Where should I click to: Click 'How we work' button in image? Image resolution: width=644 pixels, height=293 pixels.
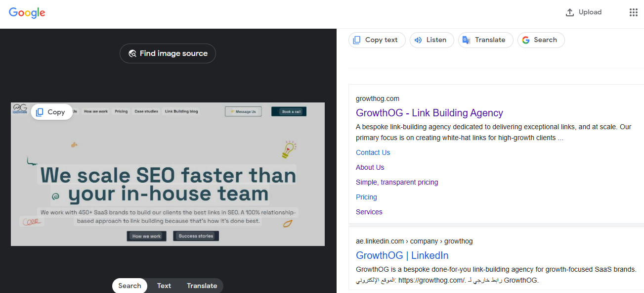click(x=146, y=236)
